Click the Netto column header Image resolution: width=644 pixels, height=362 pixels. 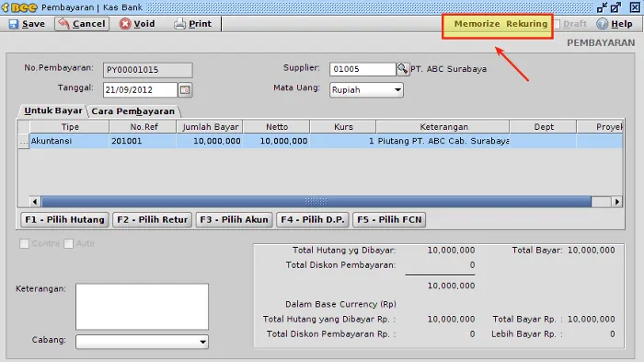click(x=277, y=127)
